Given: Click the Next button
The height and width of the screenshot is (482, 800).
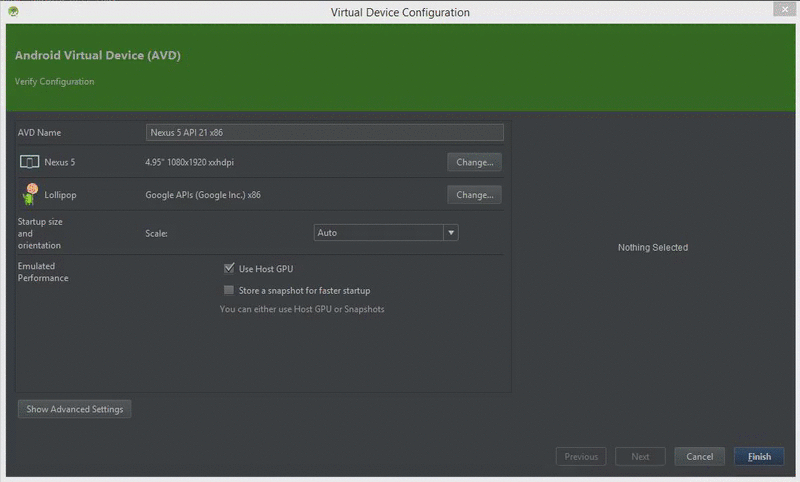Looking at the screenshot, I should click(x=640, y=456).
